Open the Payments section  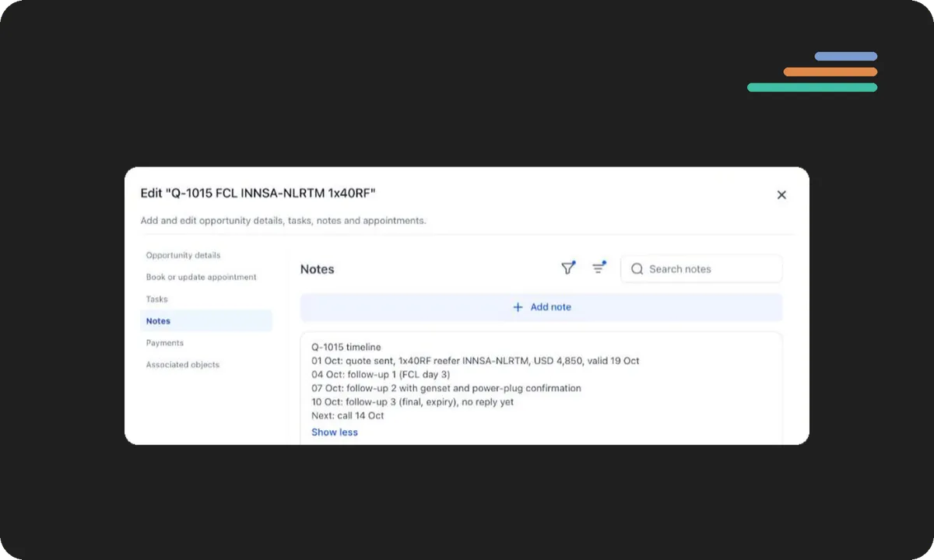pyautogui.click(x=165, y=342)
